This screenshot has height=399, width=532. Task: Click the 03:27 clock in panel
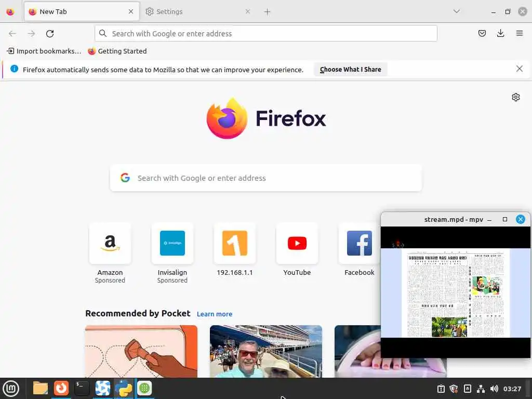[512, 389]
